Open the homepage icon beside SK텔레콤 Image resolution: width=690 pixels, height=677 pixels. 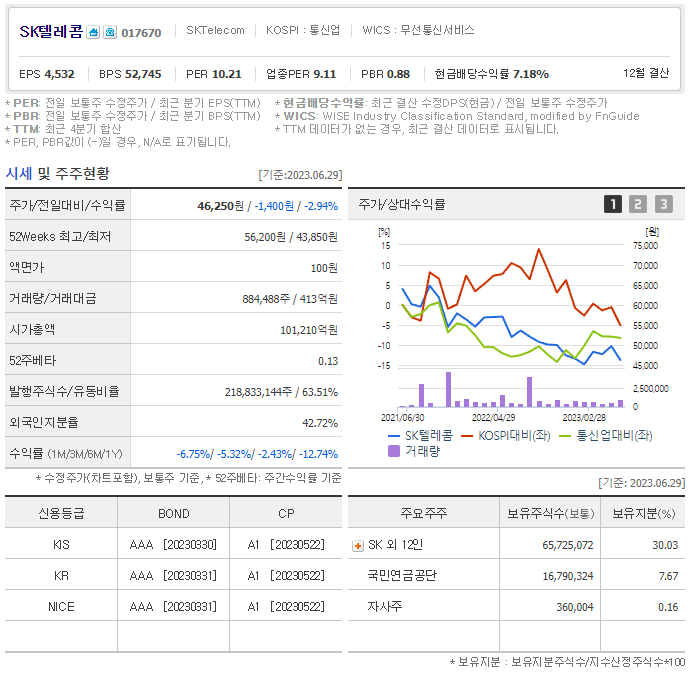click(93, 32)
